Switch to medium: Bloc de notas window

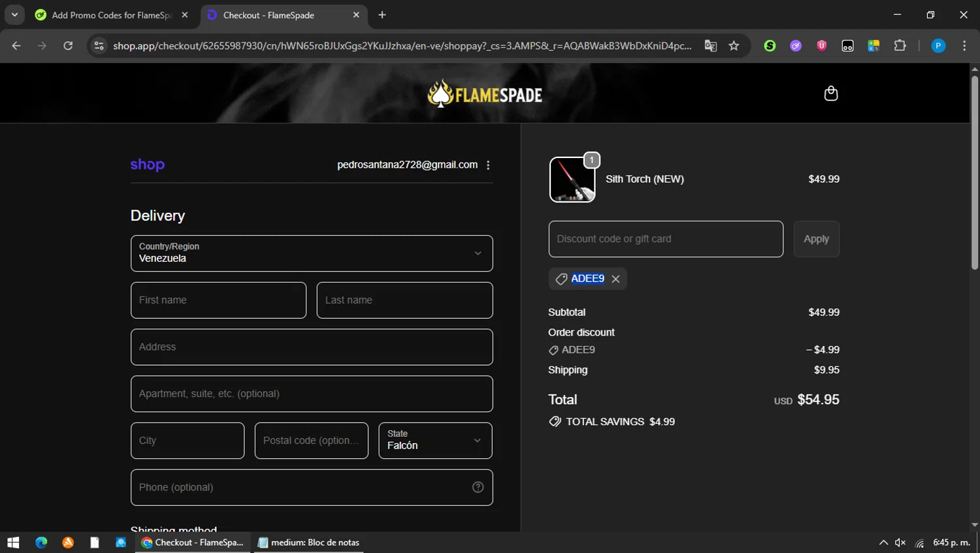(308, 543)
